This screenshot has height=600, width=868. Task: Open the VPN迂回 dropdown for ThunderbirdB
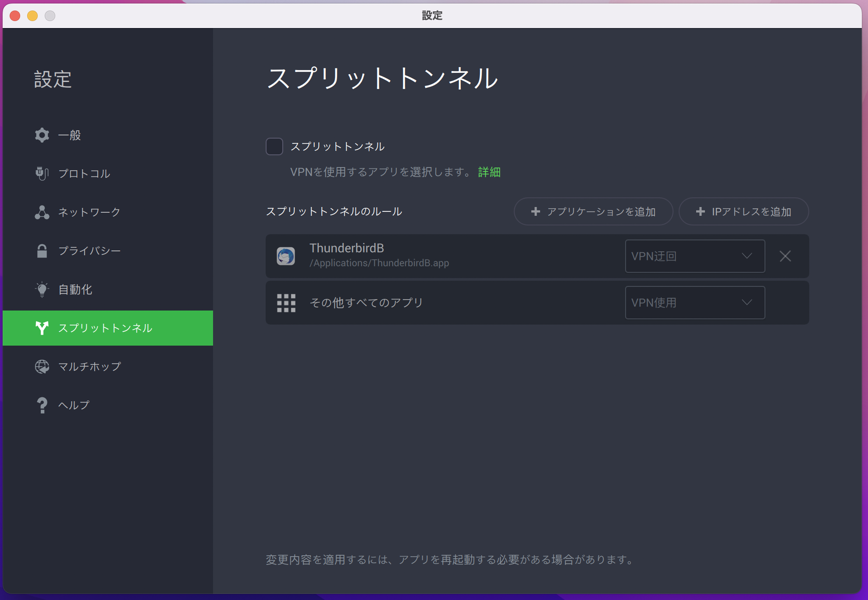point(695,256)
